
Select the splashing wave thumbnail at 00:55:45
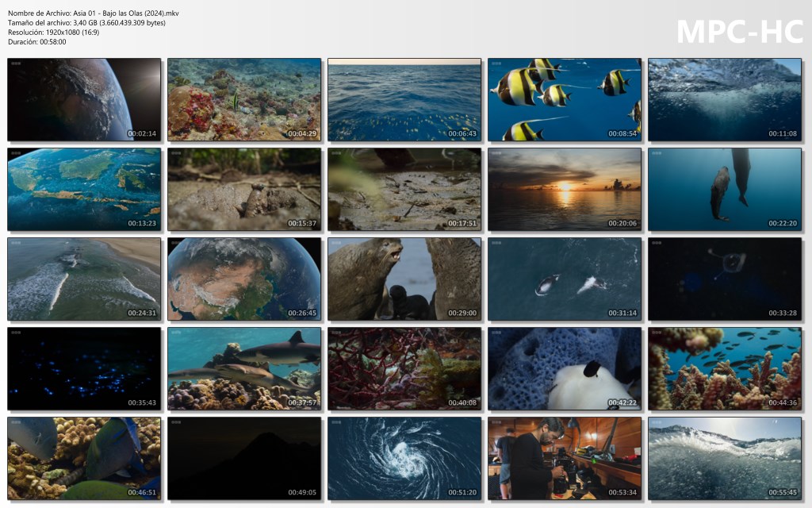click(x=725, y=458)
